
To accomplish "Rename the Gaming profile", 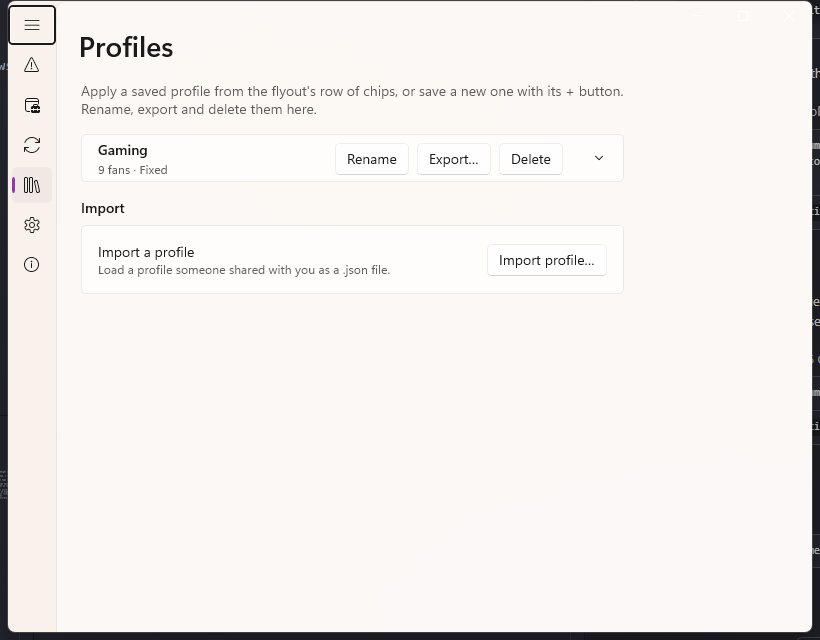I will pos(372,159).
